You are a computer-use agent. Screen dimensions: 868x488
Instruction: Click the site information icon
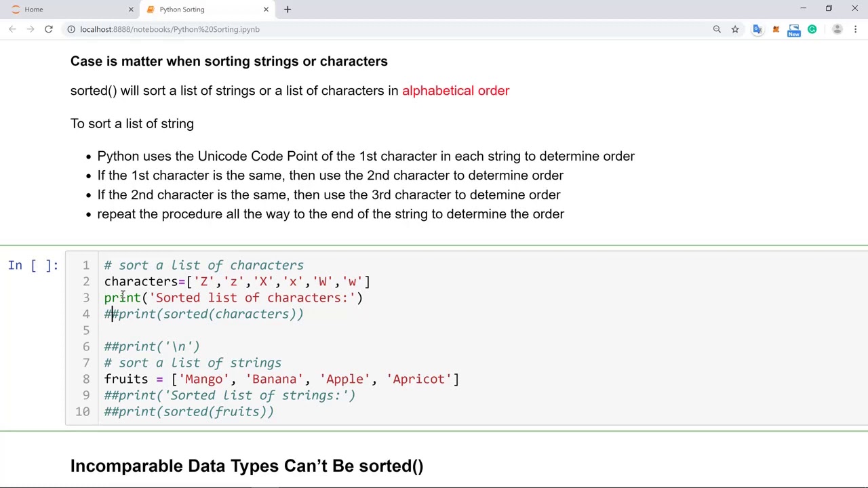[71, 29]
